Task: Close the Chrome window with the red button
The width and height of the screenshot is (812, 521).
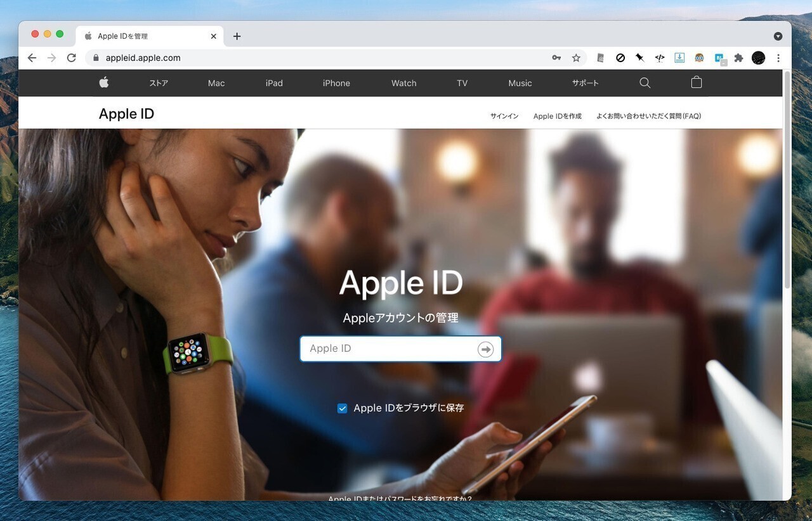Action: 35,34
